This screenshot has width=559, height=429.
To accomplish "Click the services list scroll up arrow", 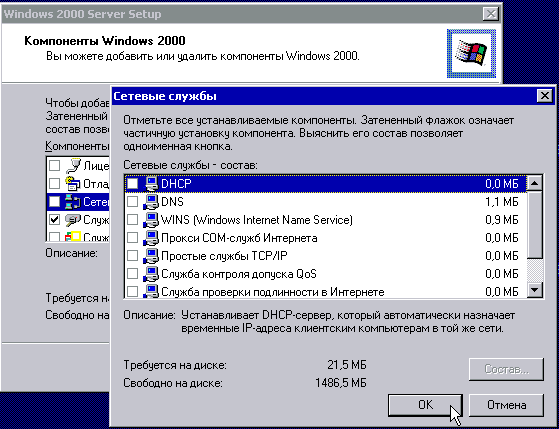I will click(534, 184).
